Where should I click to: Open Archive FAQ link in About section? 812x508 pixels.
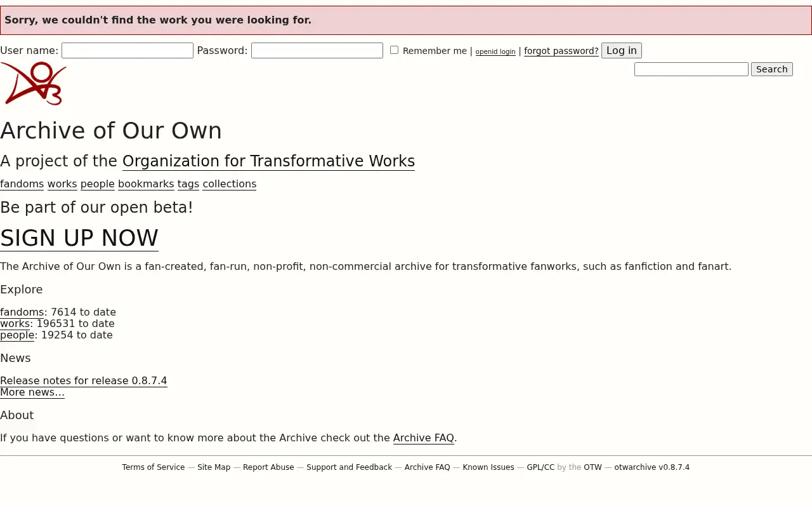(424, 438)
